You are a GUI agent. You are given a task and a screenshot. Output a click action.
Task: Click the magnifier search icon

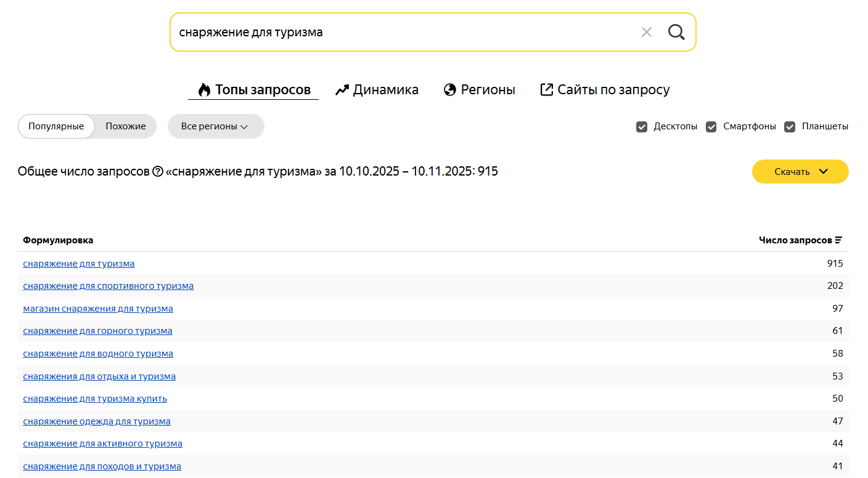pos(676,32)
